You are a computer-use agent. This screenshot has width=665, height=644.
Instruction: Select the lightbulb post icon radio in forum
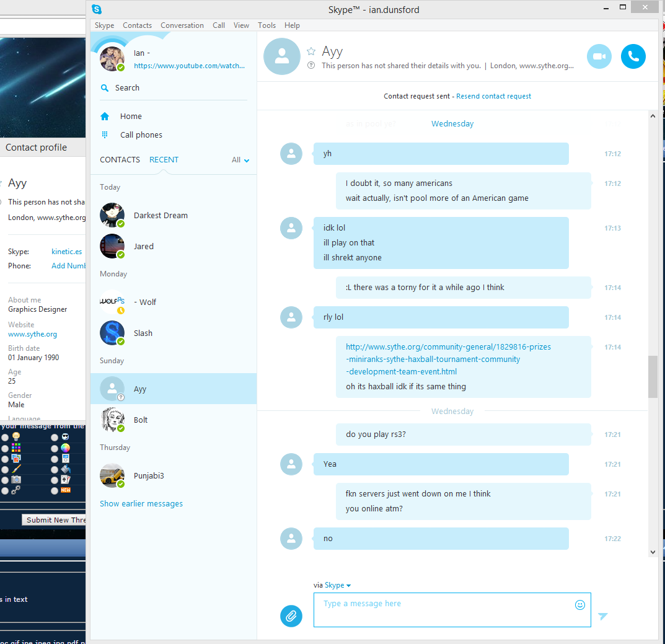coord(5,437)
